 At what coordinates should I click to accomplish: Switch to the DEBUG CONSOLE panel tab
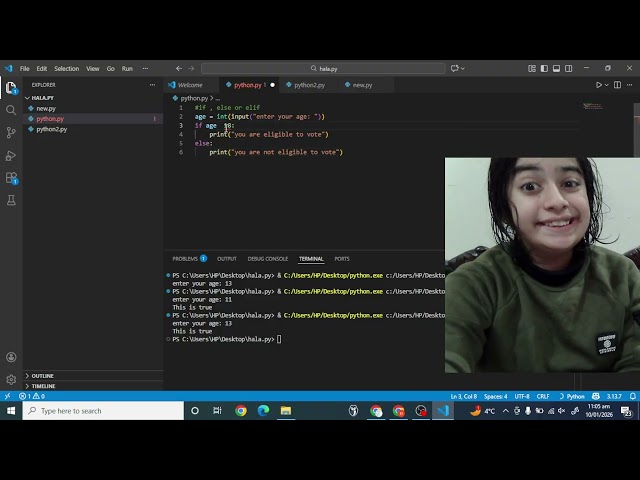pyautogui.click(x=268, y=259)
